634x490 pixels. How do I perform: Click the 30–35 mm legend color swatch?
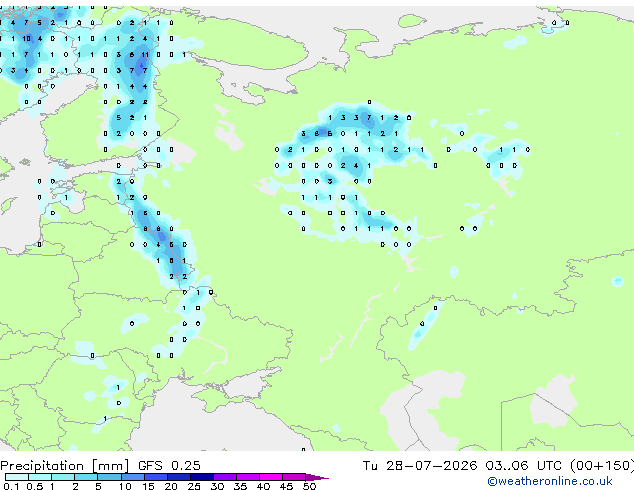click(x=225, y=477)
